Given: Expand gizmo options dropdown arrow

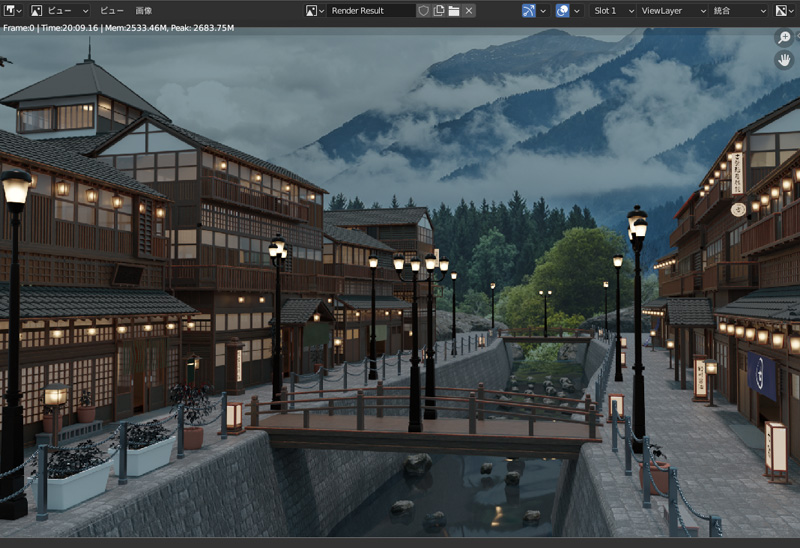Looking at the screenshot, I should 544,10.
